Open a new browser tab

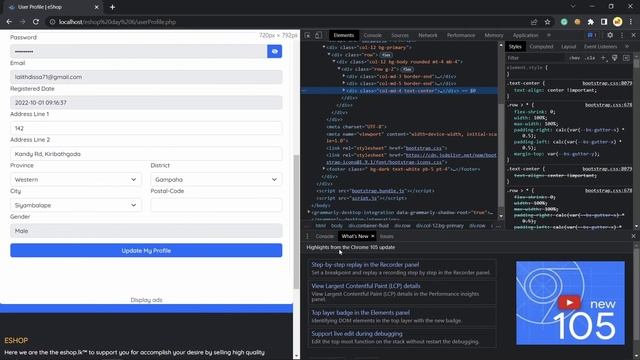(x=112, y=7)
